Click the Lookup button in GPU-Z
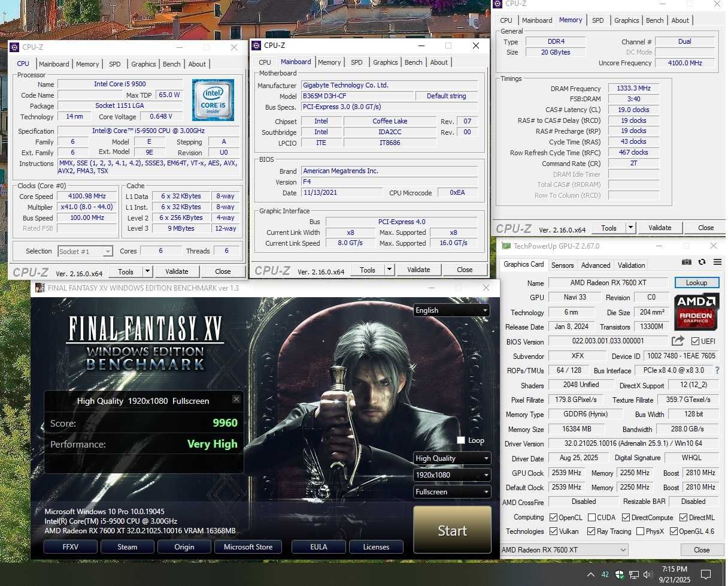728x586 pixels. (x=696, y=283)
